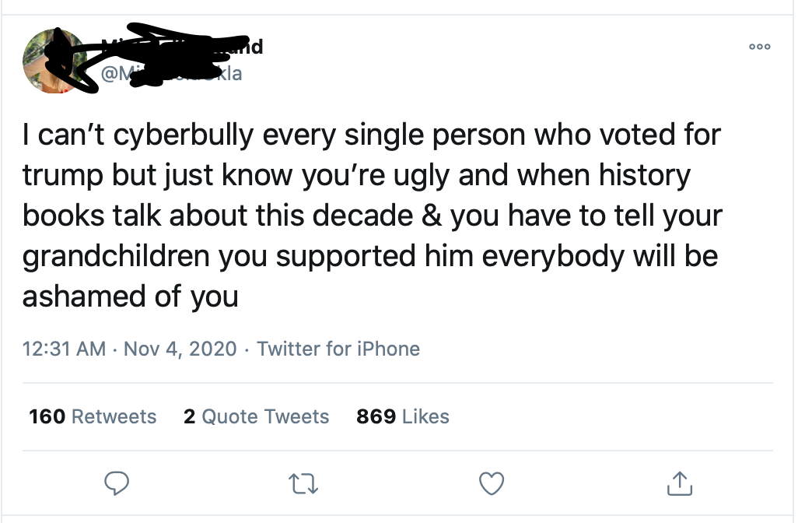The image size is (812, 523).
Task: View the 160 Retweets list
Action: (x=93, y=416)
